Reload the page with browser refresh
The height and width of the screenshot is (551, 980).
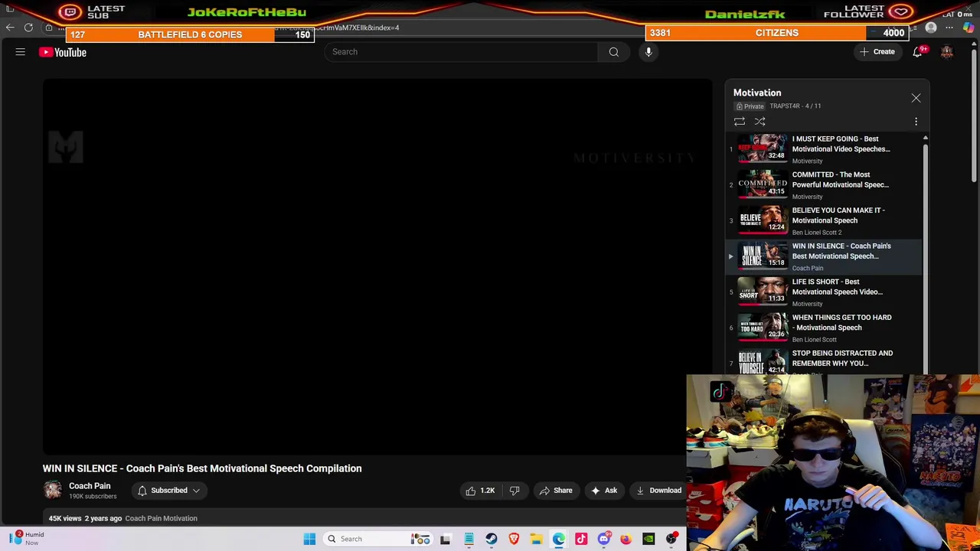(x=28, y=28)
